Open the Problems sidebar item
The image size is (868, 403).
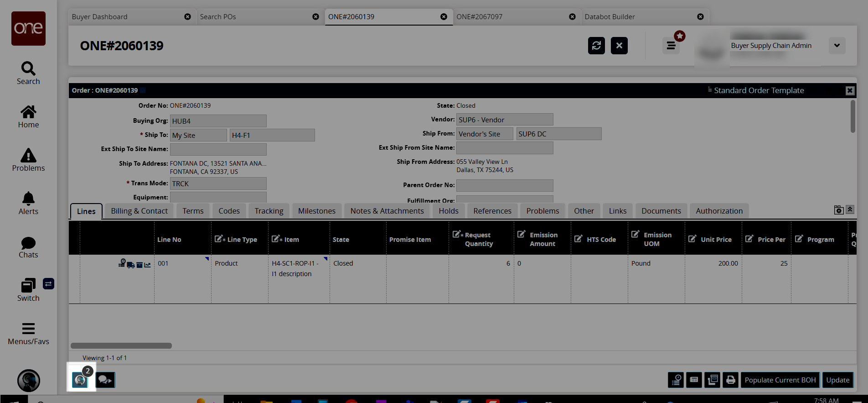[28, 160]
